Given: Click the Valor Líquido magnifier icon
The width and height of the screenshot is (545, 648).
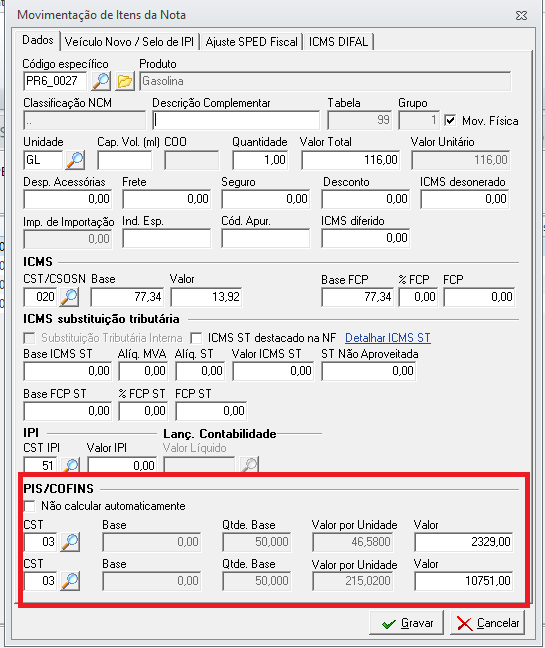Looking at the screenshot, I should (x=250, y=465).
